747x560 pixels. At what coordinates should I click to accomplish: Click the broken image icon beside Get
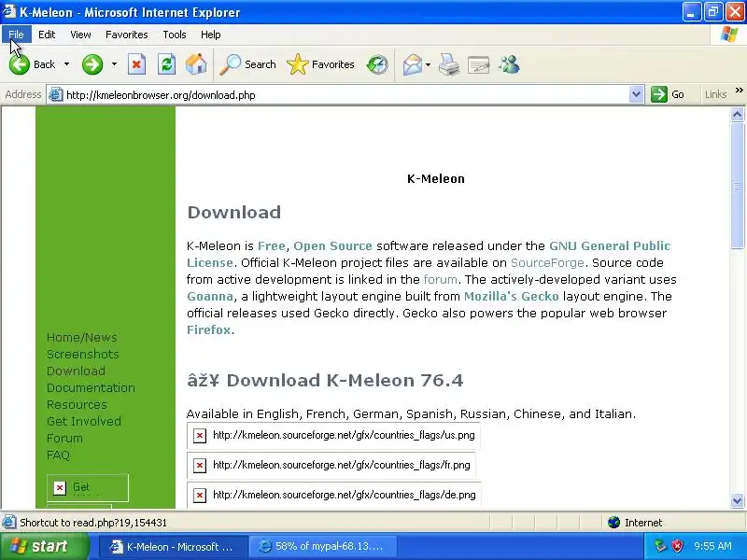60,487
